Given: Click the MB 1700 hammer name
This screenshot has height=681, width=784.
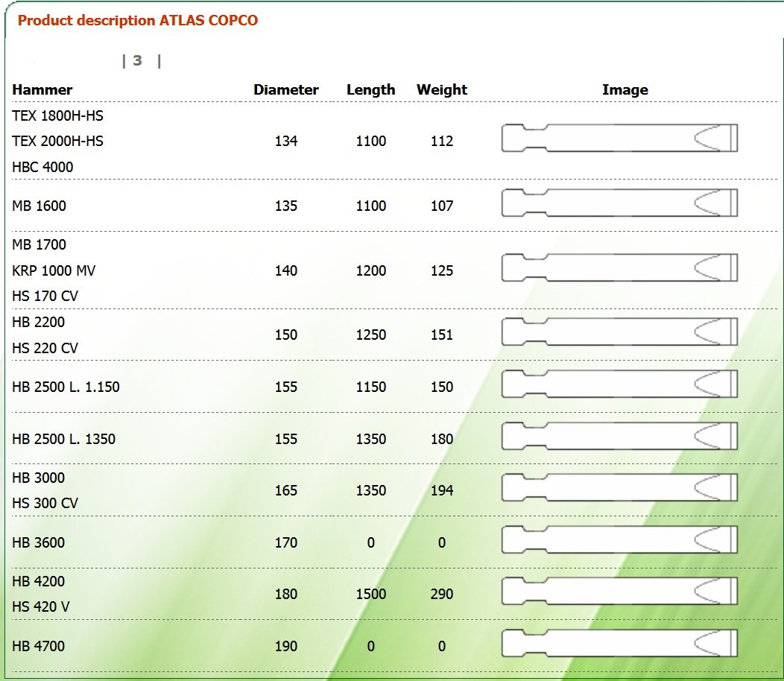Looking at the screenshot, I should point(39,244).
